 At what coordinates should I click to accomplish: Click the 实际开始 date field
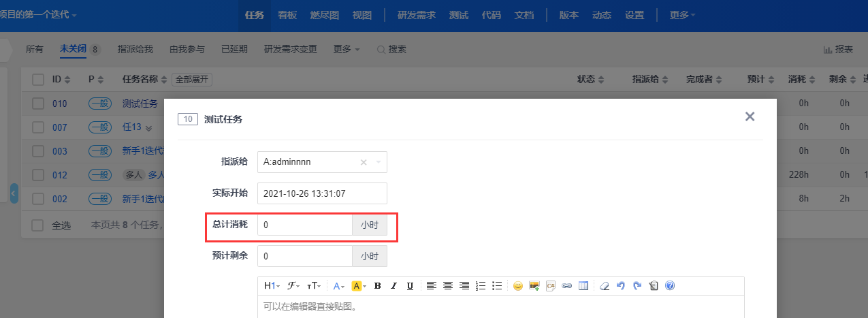point(322,193)
